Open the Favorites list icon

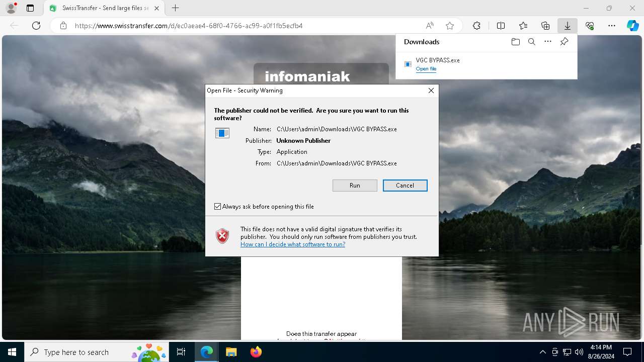pos(523,26)
